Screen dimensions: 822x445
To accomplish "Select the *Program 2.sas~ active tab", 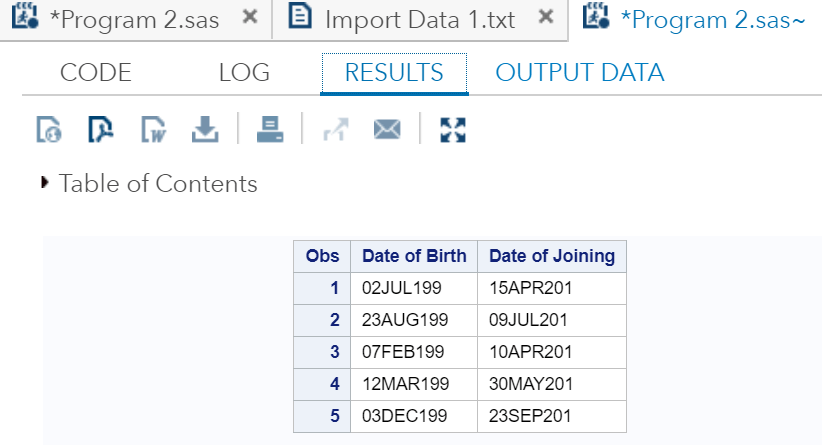I will (x=694, y=19).
